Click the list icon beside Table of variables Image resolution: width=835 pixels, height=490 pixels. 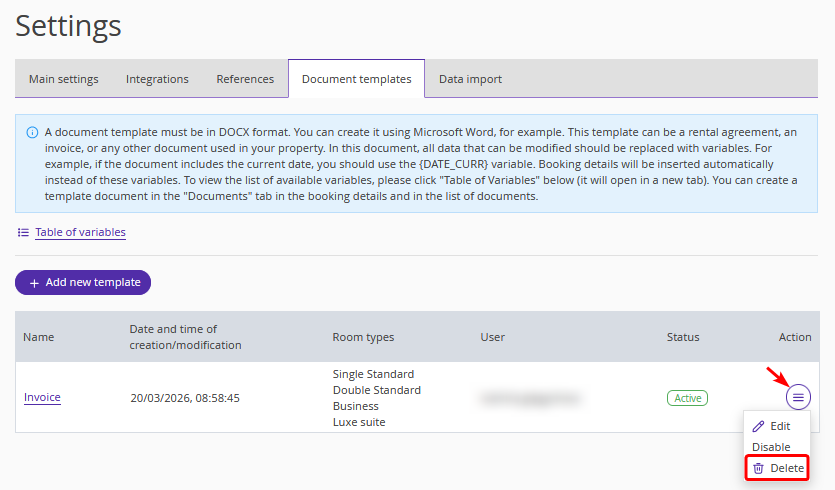[23, 232]
